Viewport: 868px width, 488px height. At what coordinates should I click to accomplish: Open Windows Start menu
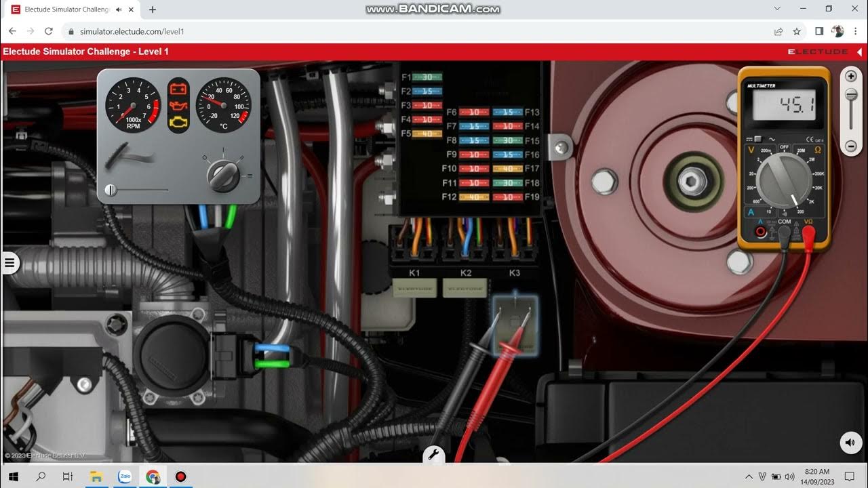[13, 476]
